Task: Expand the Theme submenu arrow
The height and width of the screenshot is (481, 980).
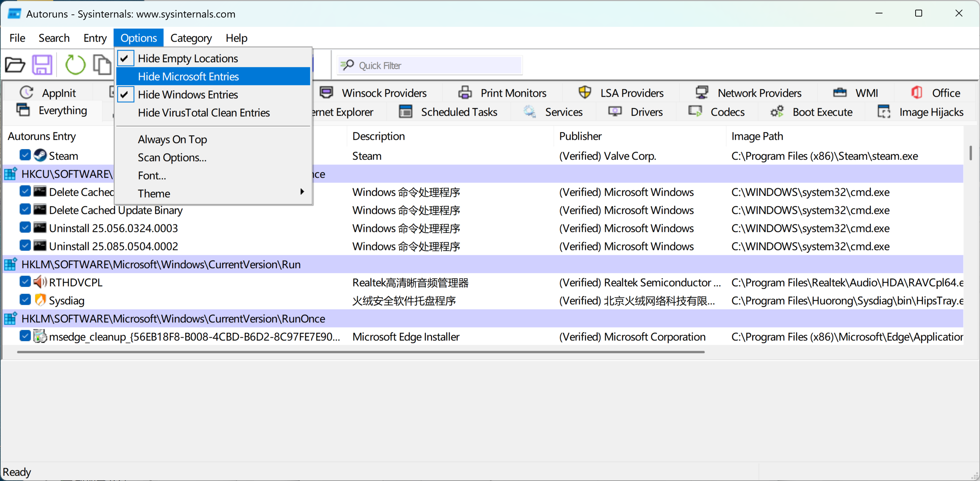Action: coord(302,191)
